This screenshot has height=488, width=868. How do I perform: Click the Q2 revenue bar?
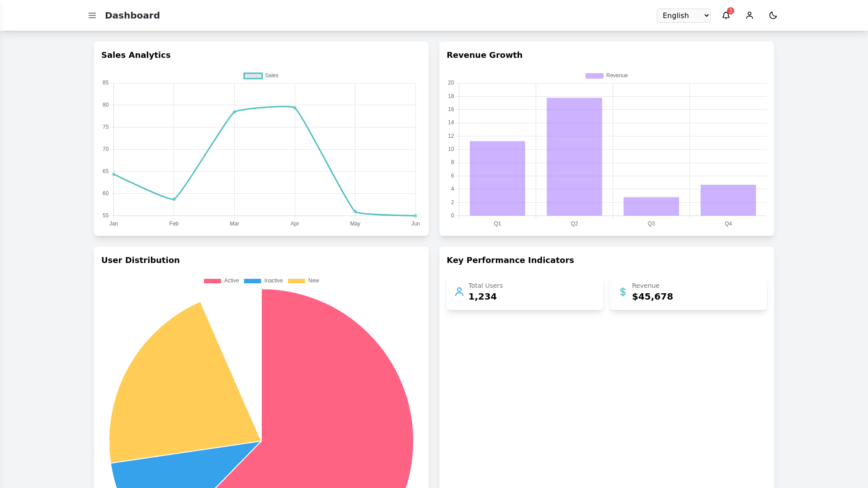[574, 156]
